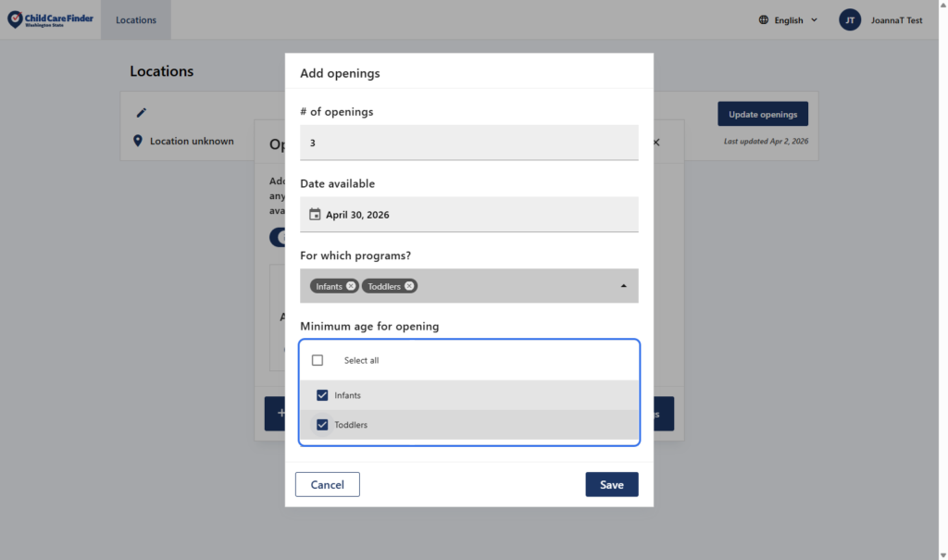Viewport: 948px width, 560px height.
Task: Click the pencil edit icon
Action: point(142,113)
